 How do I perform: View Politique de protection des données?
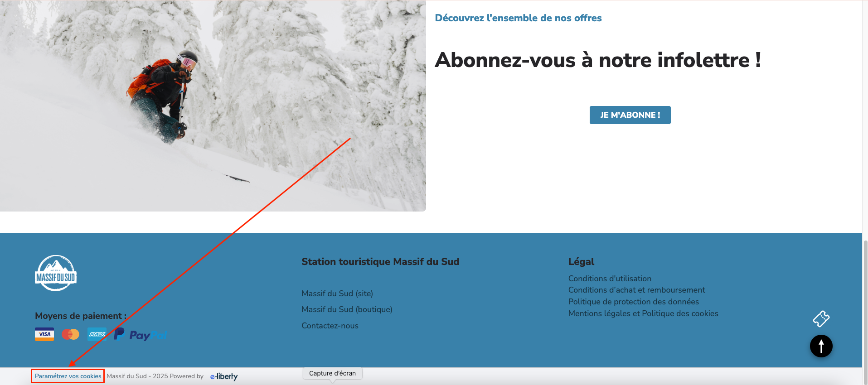coord(633,302)
